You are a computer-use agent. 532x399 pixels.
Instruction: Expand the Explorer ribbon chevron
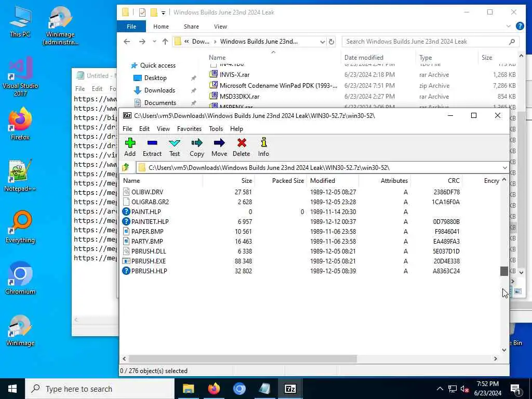(508, 26)
